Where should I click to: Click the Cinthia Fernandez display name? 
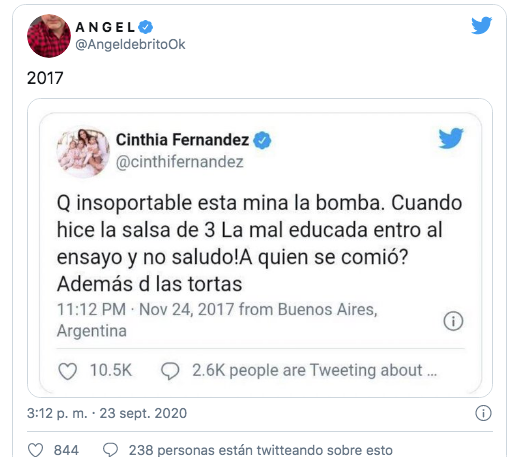182,139
